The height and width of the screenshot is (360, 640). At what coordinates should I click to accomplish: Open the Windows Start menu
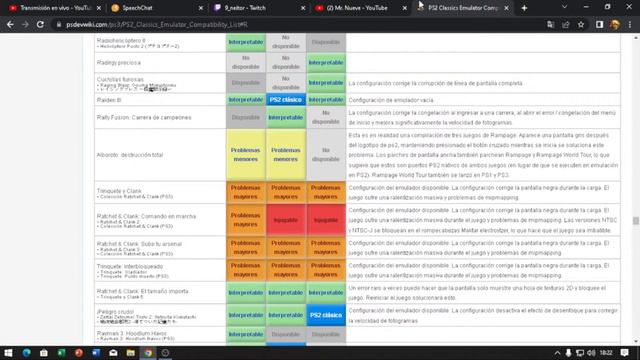click(x=8, y=353)
